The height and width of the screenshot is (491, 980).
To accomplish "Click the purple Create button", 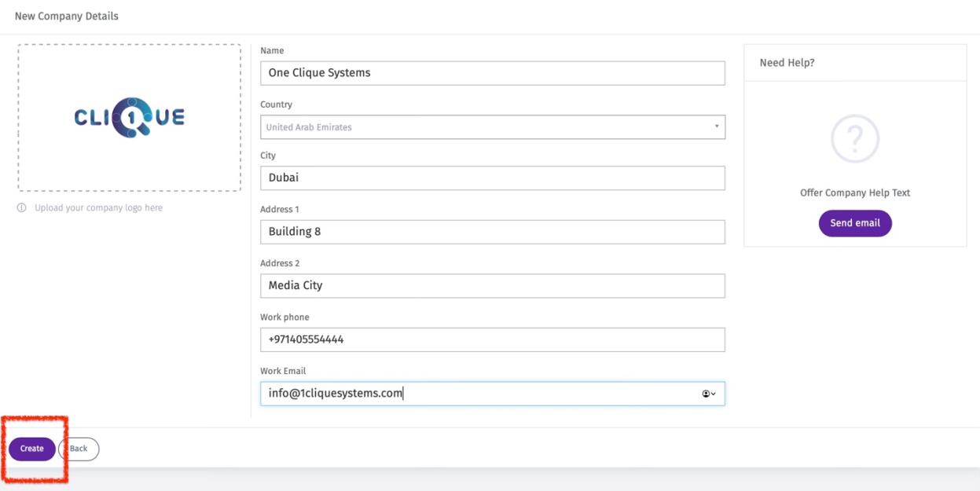I will click(x=31, y=449).
